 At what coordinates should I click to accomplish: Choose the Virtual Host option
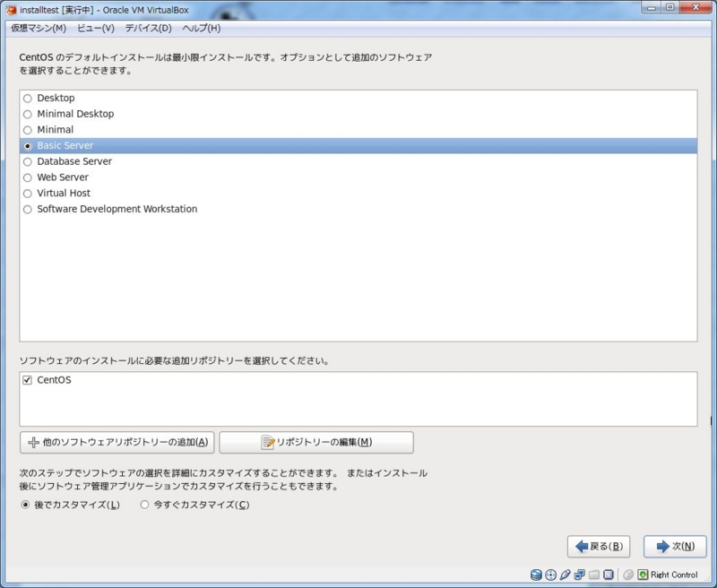(x=28, y=194)
